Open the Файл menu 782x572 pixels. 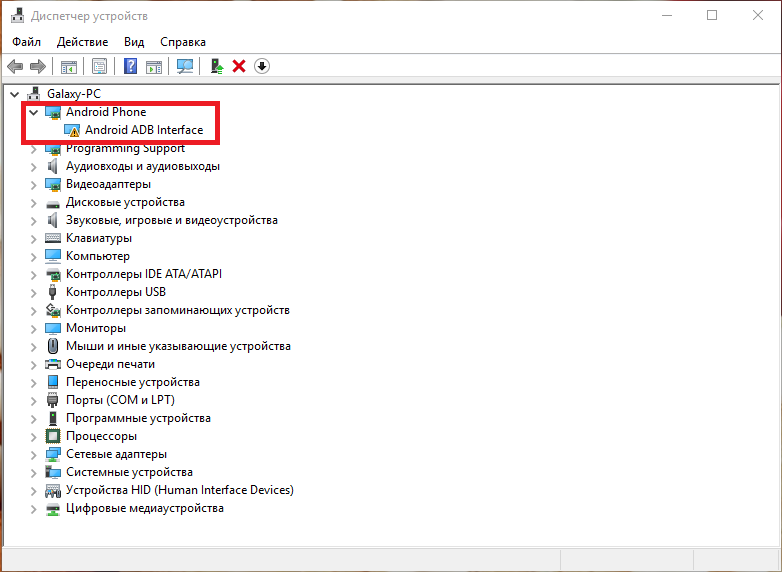[27, 42]
